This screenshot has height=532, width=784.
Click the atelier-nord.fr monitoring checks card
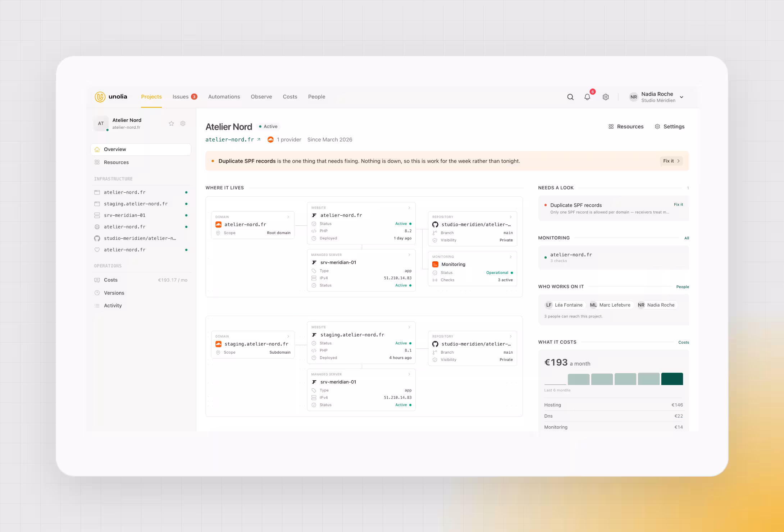[x=614, y=257]
